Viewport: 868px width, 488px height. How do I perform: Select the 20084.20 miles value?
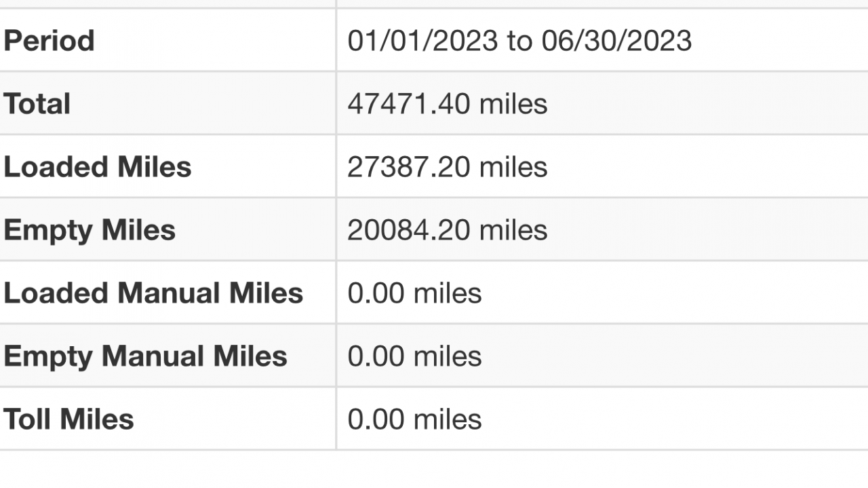pos(447,230)
